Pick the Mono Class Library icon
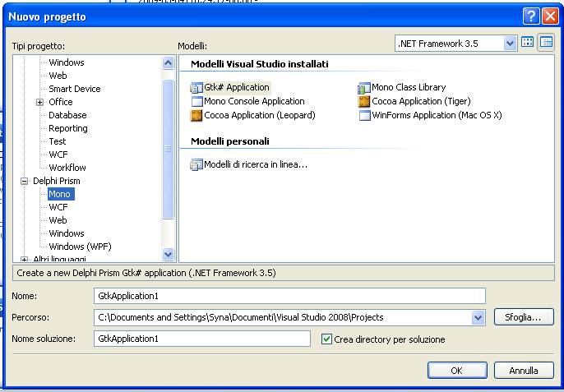The image size is (564, 392). (x=364, y=88)
